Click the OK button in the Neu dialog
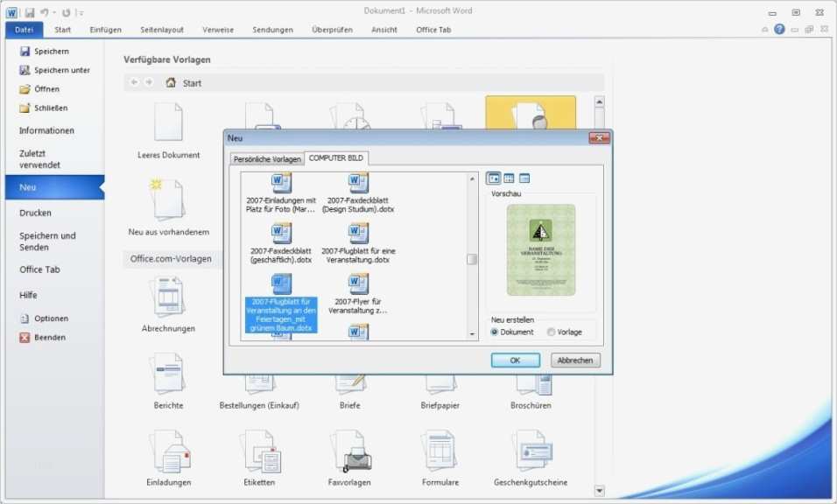Image resolution: width=837 pixels, height=504 pixels. (x=514, y=360)
